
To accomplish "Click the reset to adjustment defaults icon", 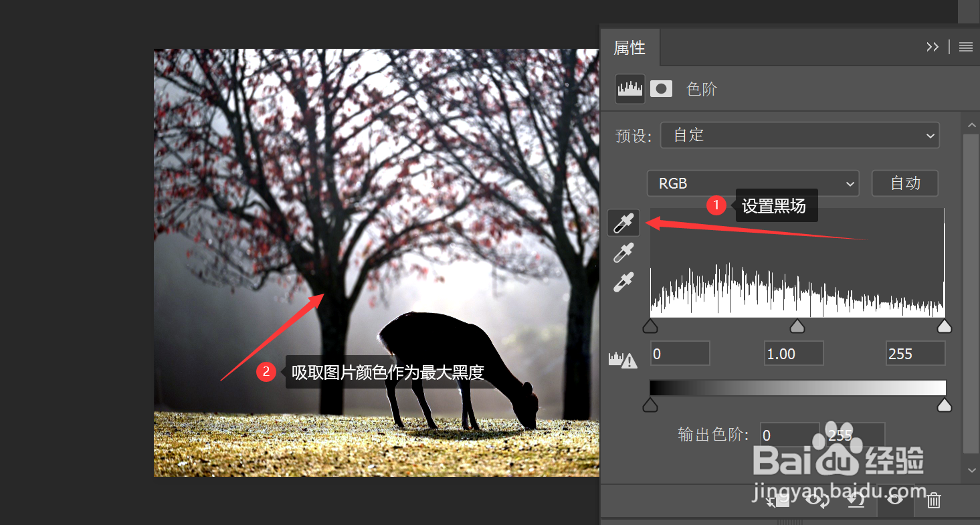I will coord(856,500).
